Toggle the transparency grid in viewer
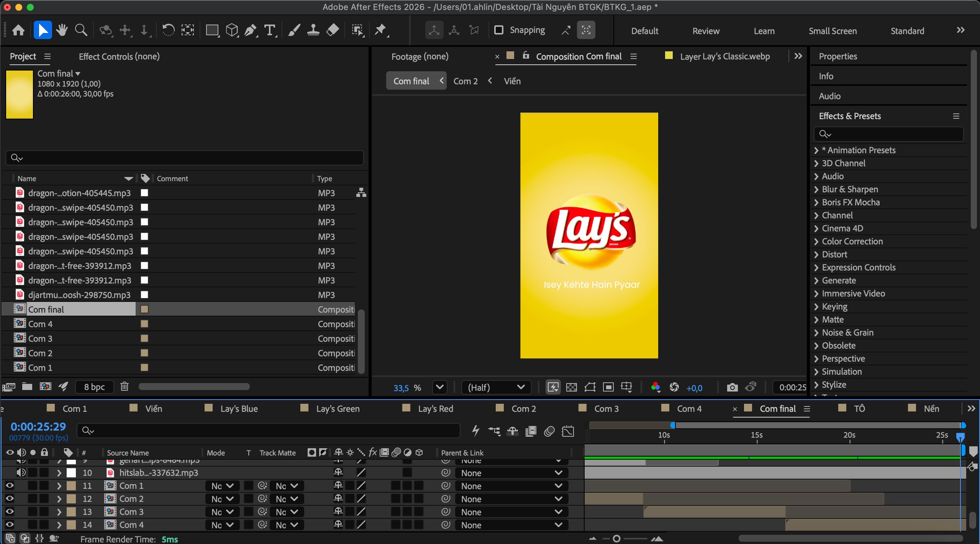This screenshot has height=544, width=980. click(x=571, y=387)
